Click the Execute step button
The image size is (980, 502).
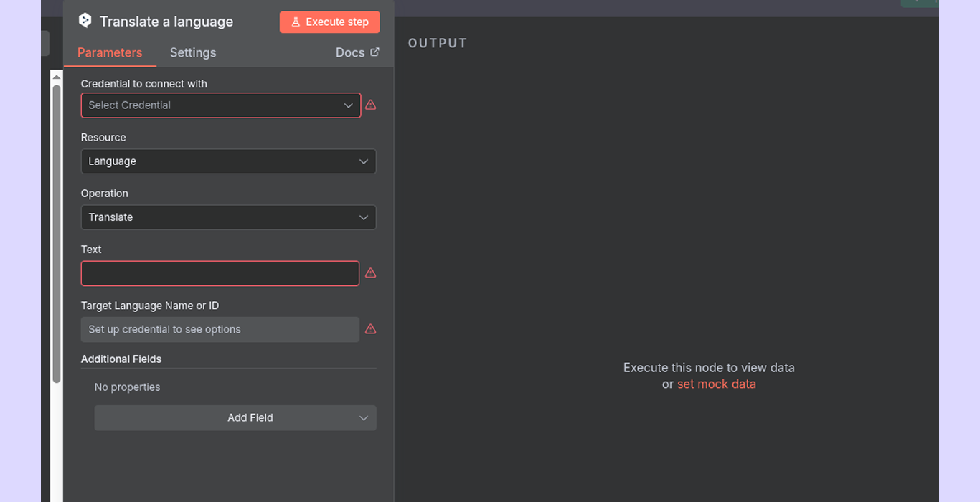[329, 22]
